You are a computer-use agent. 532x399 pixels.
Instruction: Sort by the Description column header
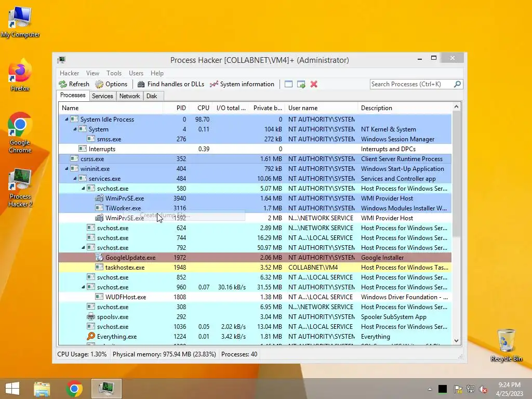(x=405, y=108)
